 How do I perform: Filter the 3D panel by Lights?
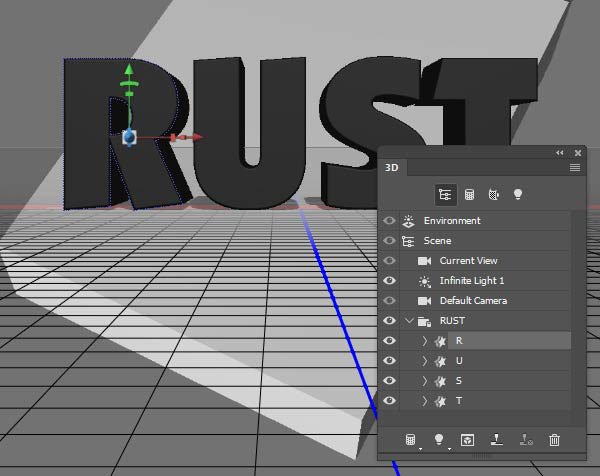click(x=517, y=194)
